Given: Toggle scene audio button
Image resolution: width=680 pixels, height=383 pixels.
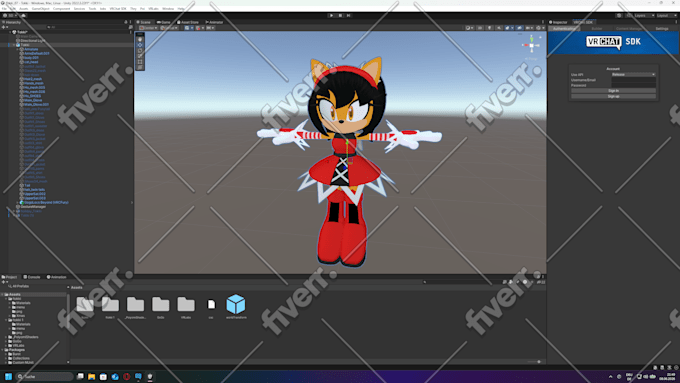Looking at the screenshot, I should [499, 28].
